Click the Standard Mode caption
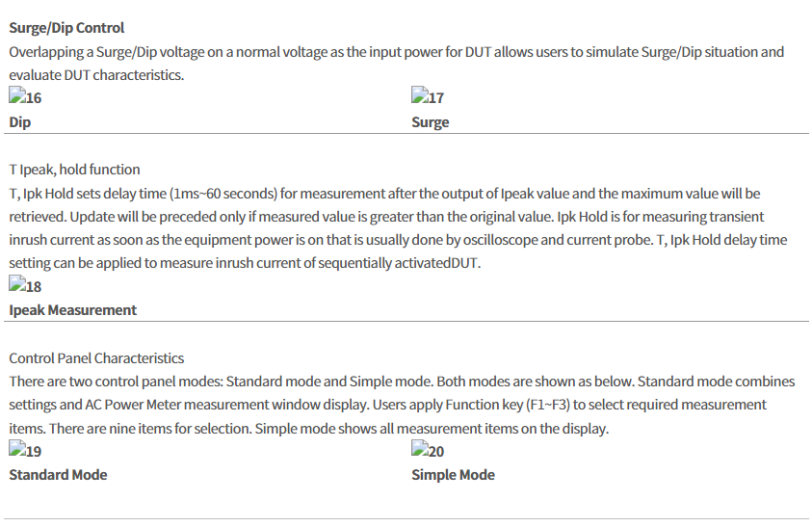The height and width of the screenshot is (527, 812). [58, 475]
